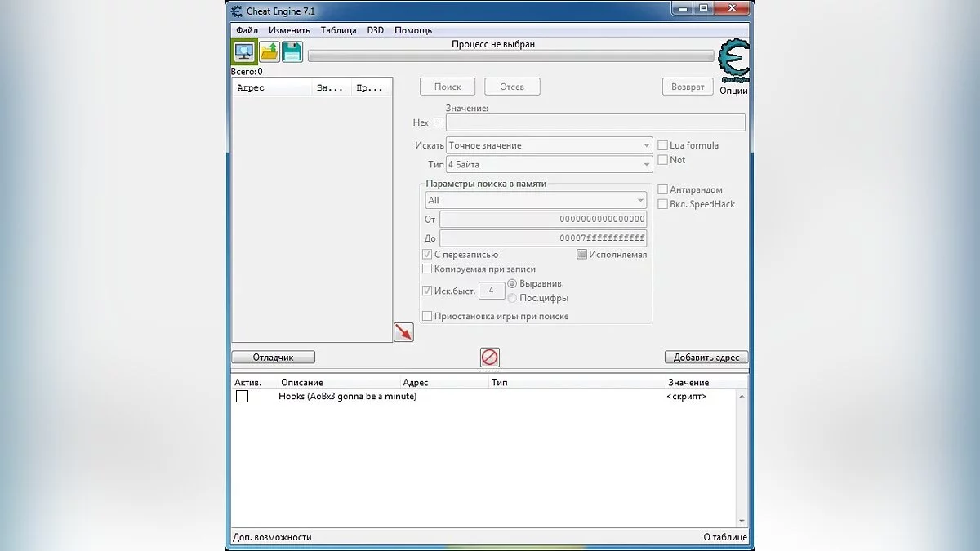Click red arrow to copy selected addresses
This screenshot has height=551, width=980.
coord(403,332)
